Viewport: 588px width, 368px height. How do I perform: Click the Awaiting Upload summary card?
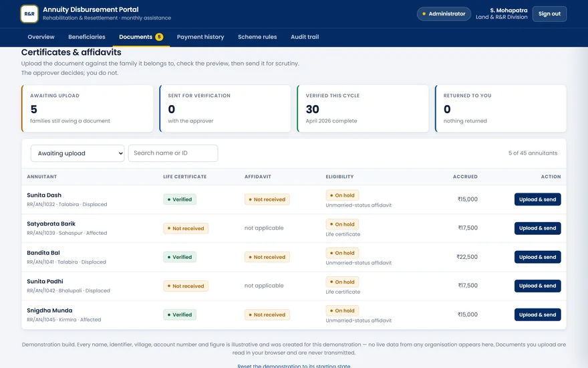coord(87,108)
